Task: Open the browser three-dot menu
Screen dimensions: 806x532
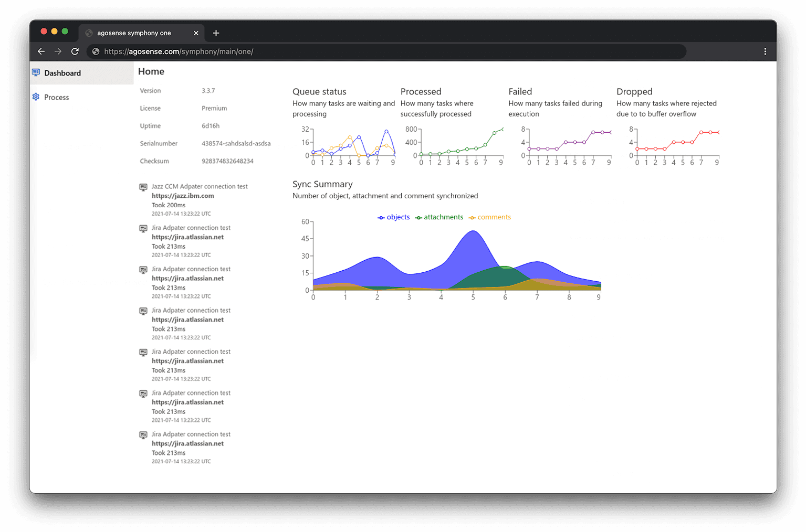Action: [765, 51]
